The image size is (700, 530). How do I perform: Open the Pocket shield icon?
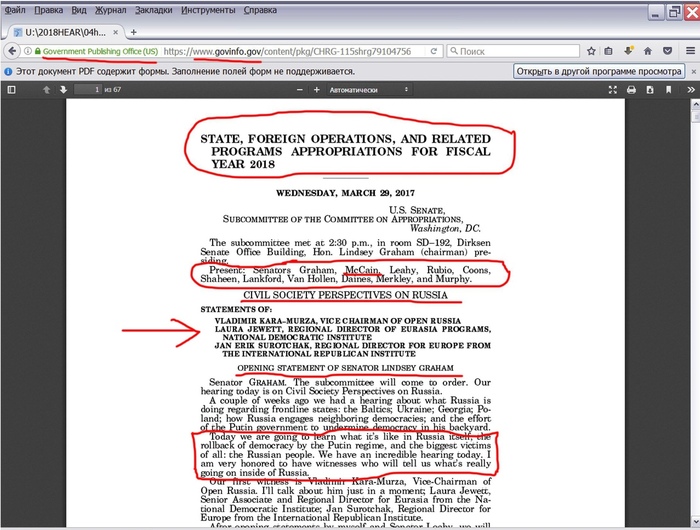pos(667,51)
